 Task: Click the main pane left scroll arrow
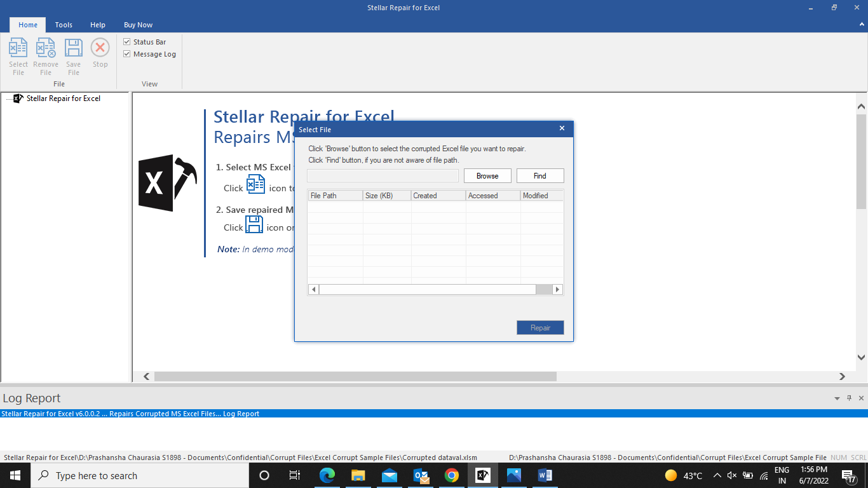coord(147,377)
